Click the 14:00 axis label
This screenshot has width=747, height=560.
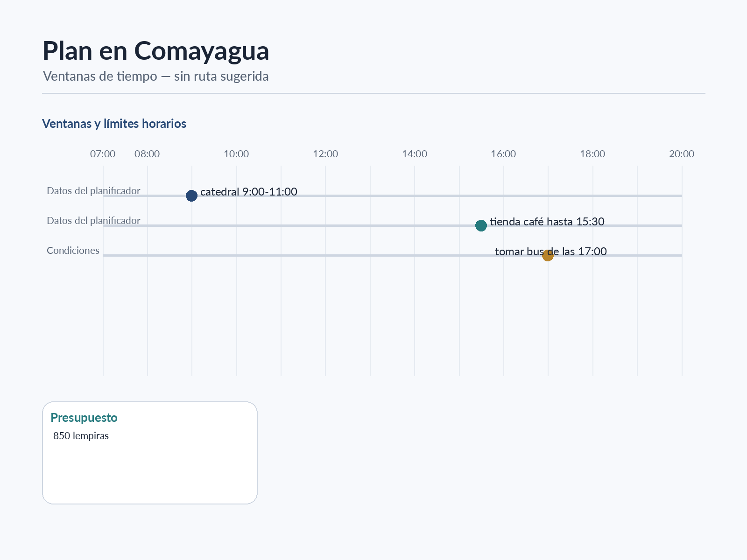point(415,154)
